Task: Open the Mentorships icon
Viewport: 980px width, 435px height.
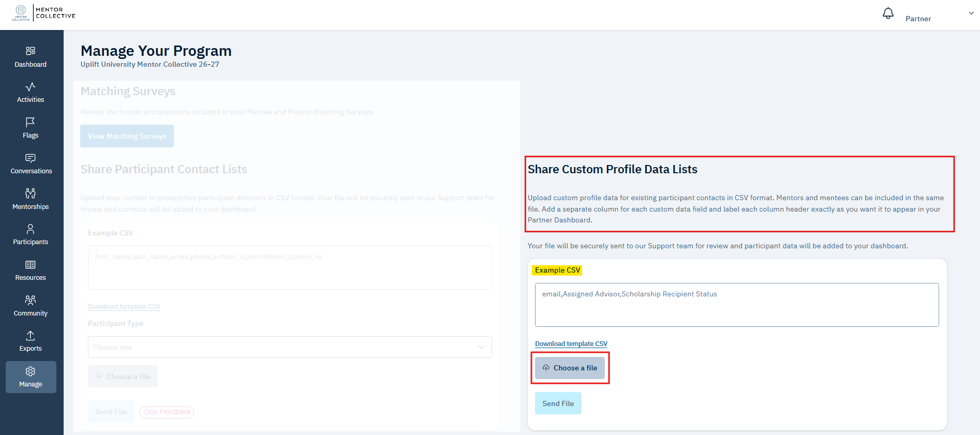Action: point(31,193)
